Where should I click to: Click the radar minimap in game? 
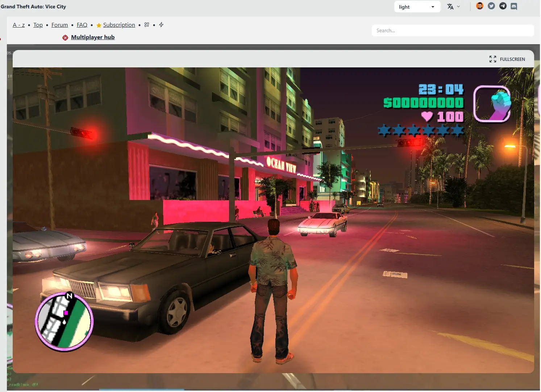pyautogui.click(x=64, y=321)
